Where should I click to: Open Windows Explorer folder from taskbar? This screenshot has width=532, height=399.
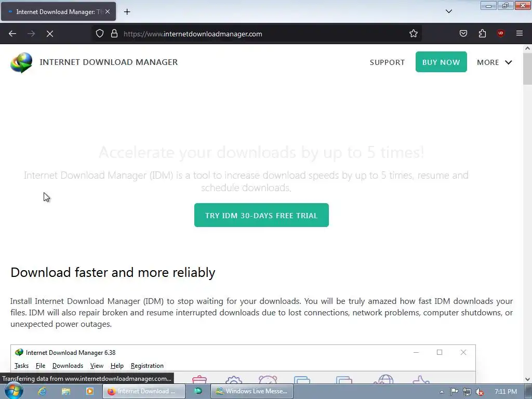pyautogui.click(x=66, y=391)
